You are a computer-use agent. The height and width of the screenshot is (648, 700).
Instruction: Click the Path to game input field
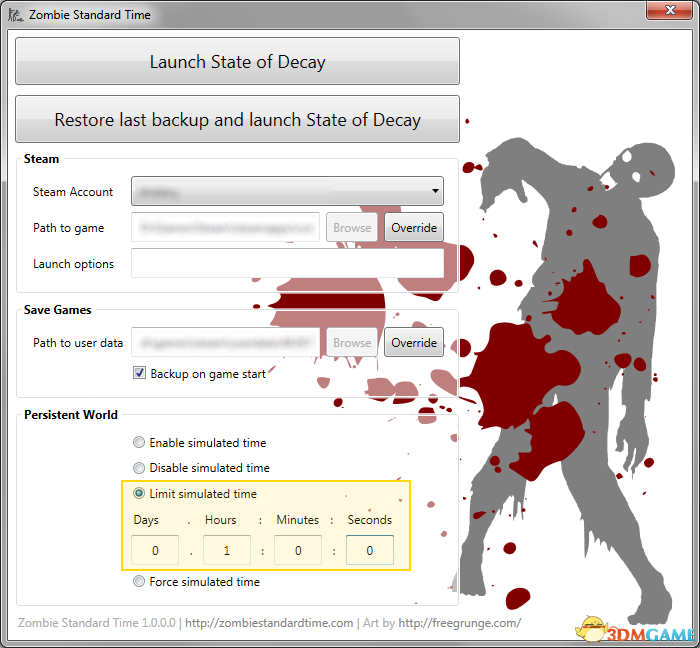(225, 227)
